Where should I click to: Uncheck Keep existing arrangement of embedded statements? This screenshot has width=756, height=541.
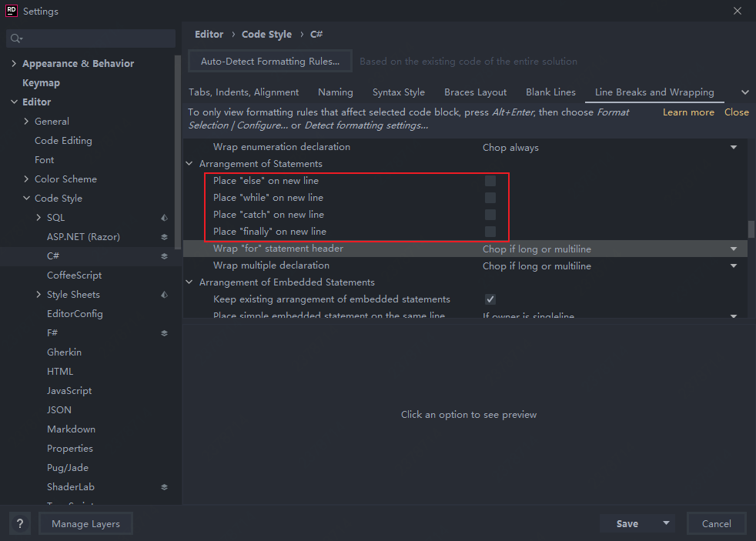(x=490, y=299)
